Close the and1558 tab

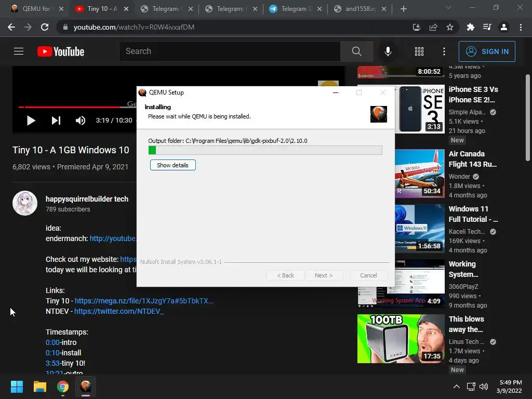pyautogui.click(x=384, y=9)
